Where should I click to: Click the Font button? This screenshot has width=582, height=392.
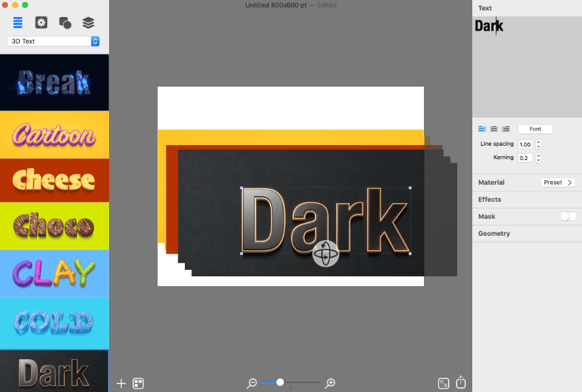click(x=535, y=129)
